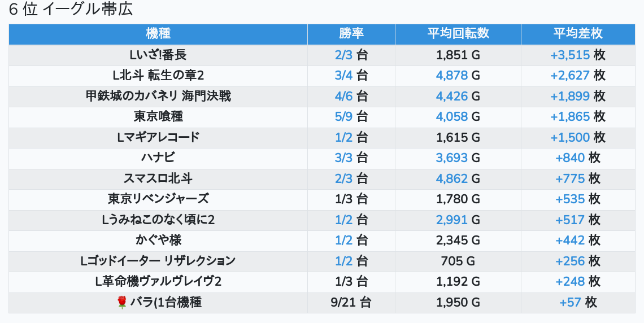Click the 機種 column header

click(x=158, y=34)
